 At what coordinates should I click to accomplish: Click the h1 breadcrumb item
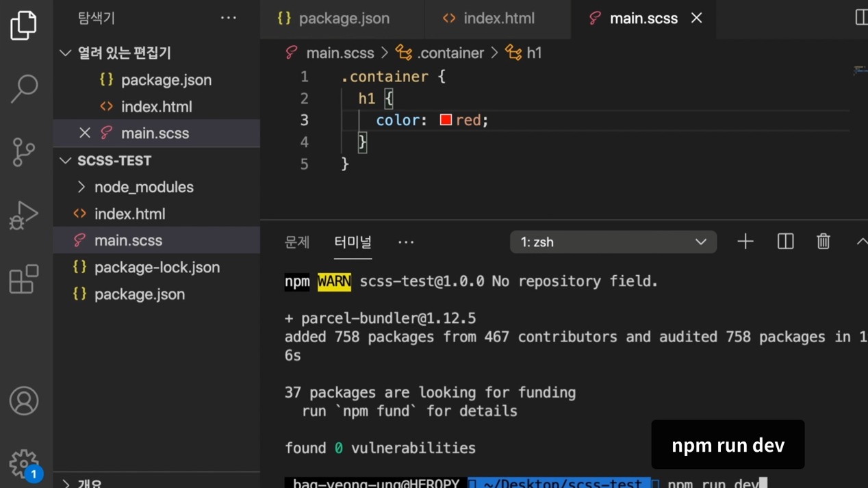[524, 53]
